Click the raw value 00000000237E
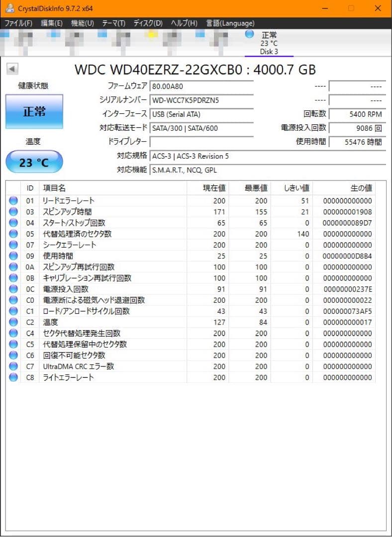 tap(347, 289)
